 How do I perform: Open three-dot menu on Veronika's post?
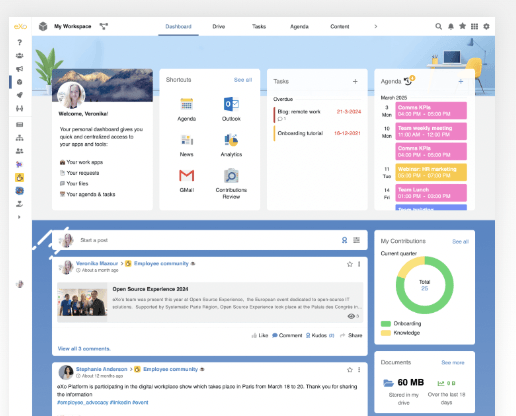(x=359, y=264)
